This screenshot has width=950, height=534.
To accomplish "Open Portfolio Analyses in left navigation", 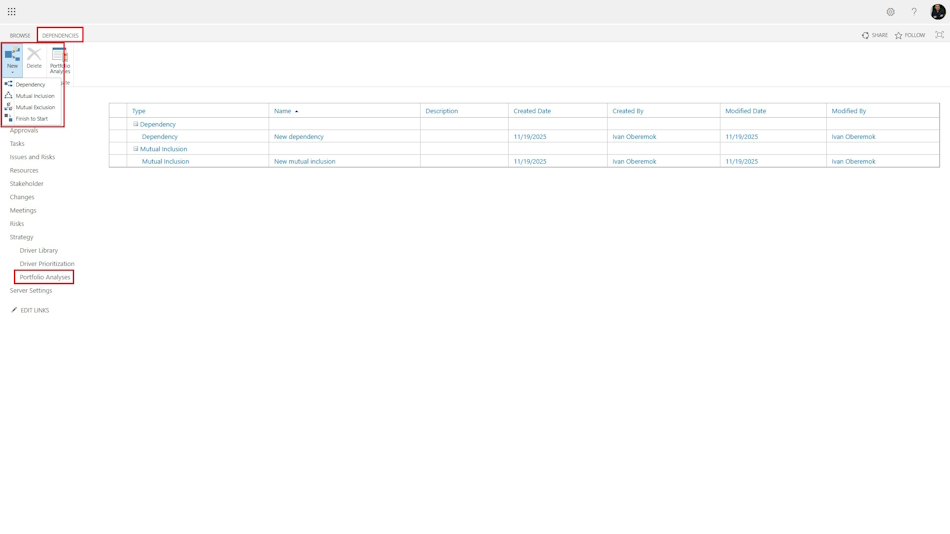I will click(x=45, y=277).
